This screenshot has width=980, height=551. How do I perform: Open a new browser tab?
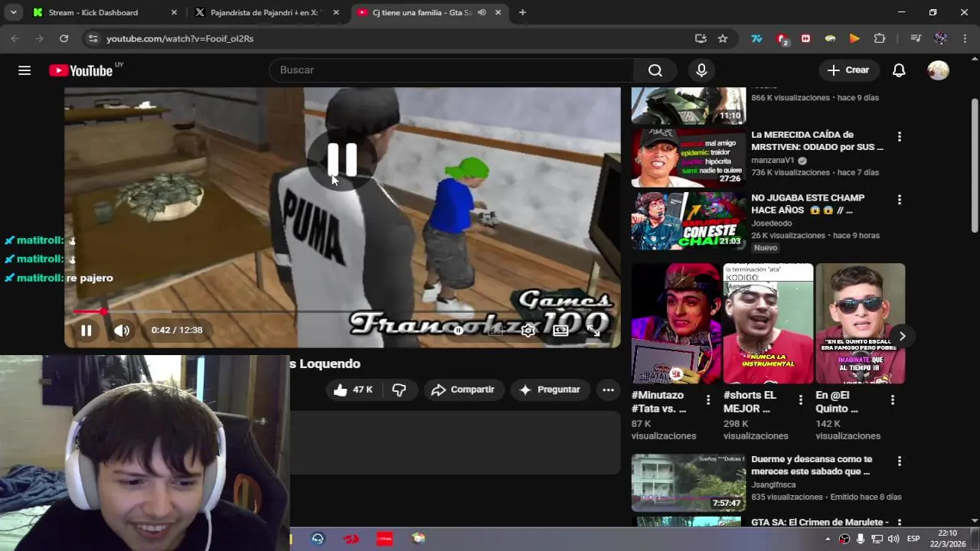point(522,12)
